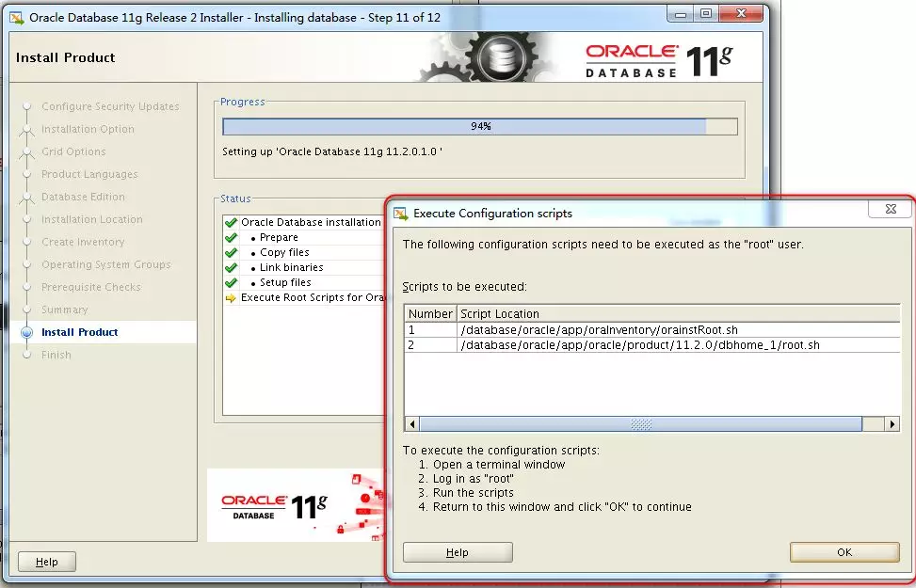916x588 pixels.
Task: Click cell with number 2 in scripts table
Action: (x=430, y=345)
